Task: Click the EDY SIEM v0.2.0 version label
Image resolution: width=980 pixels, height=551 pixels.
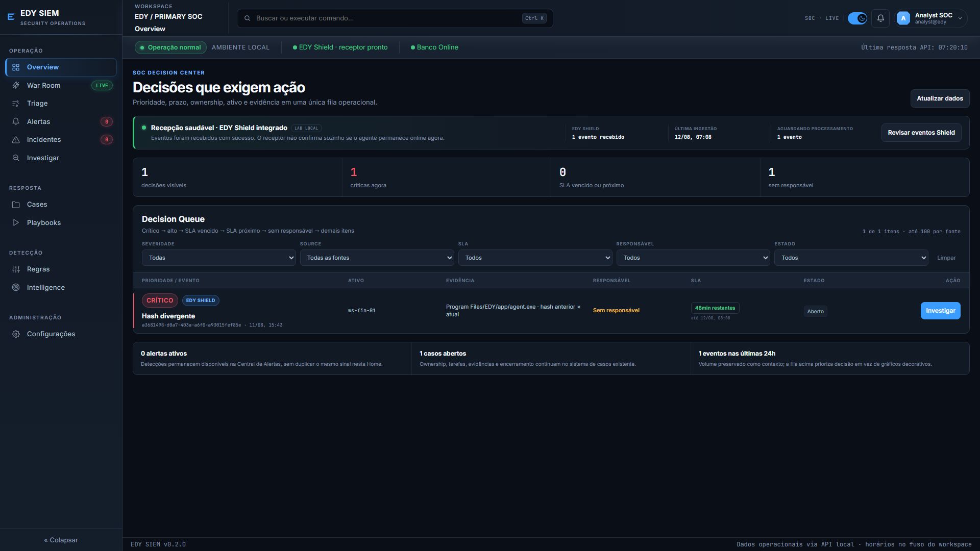Action: click(x=158, y=544)
